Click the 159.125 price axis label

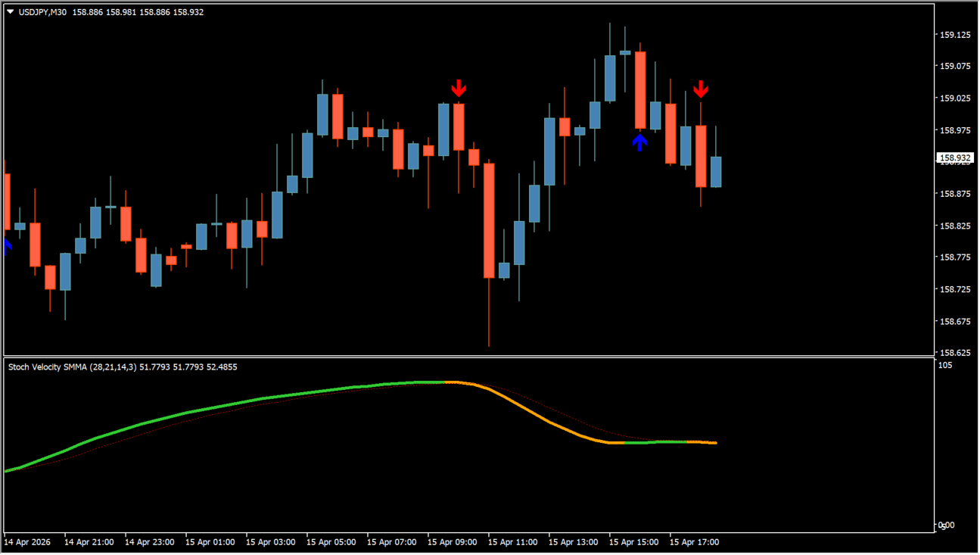click(x=954, y=35)
